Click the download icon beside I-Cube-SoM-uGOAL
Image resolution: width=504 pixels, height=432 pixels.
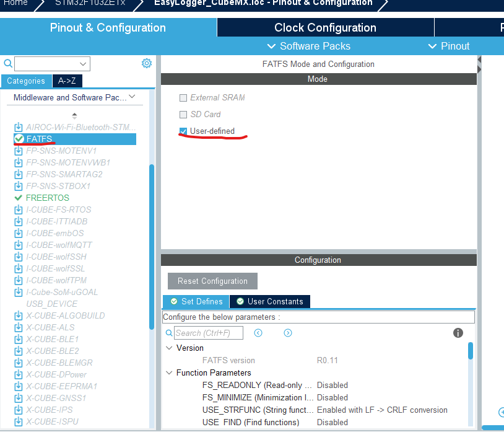point(19,292)
